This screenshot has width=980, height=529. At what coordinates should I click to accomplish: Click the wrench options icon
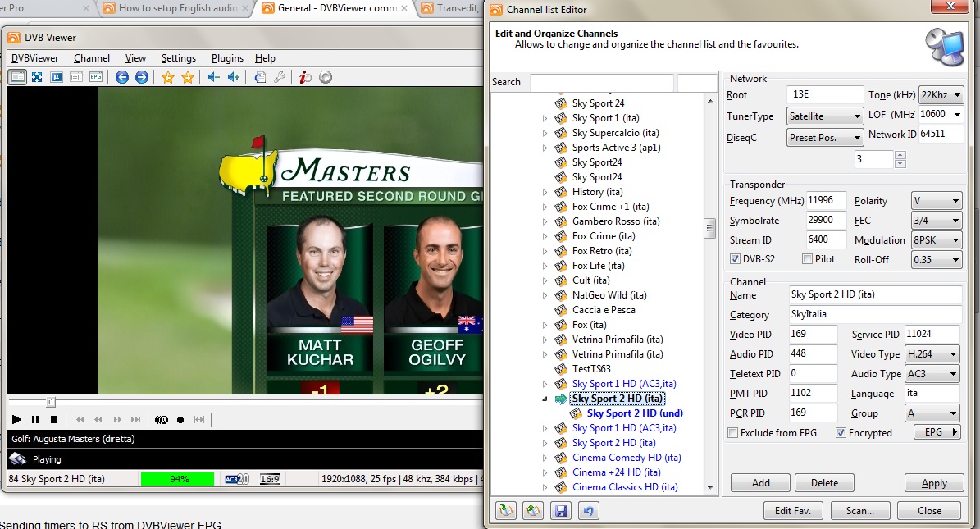tap(279, 77)
